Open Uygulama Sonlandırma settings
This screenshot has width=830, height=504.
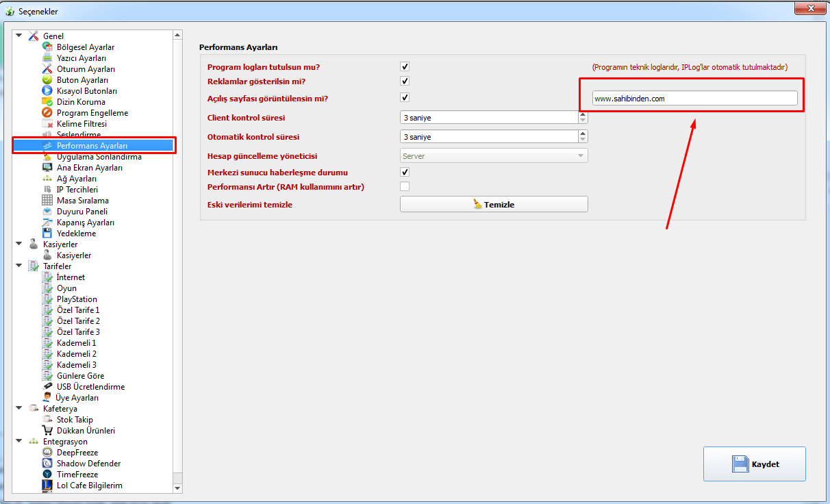point(99,157)
